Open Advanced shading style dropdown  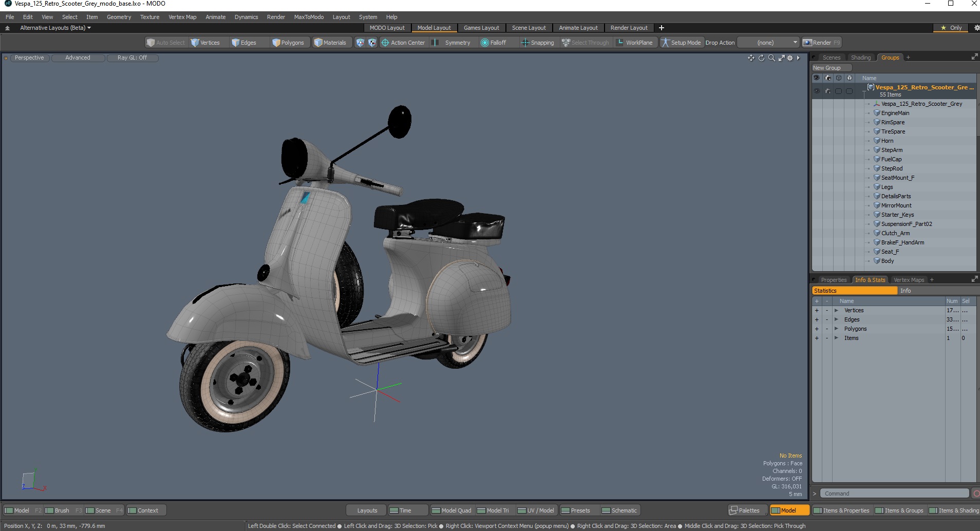click(x=78, y=58)
